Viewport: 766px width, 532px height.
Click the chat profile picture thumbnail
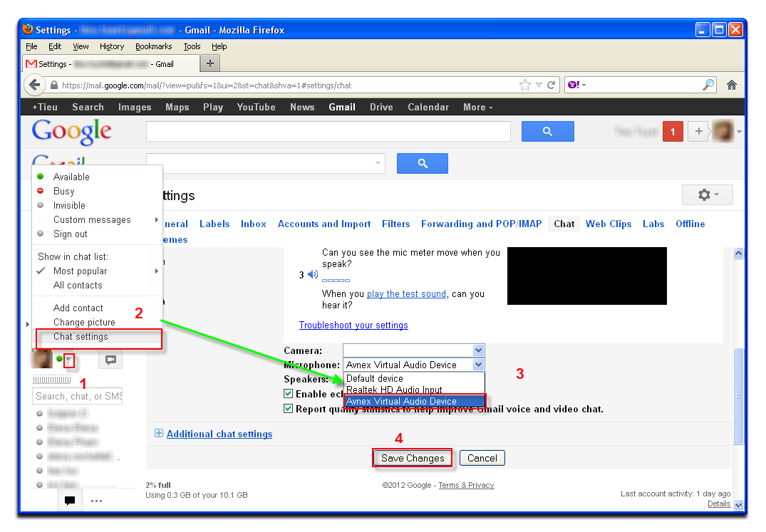click(x=42, y=360)
